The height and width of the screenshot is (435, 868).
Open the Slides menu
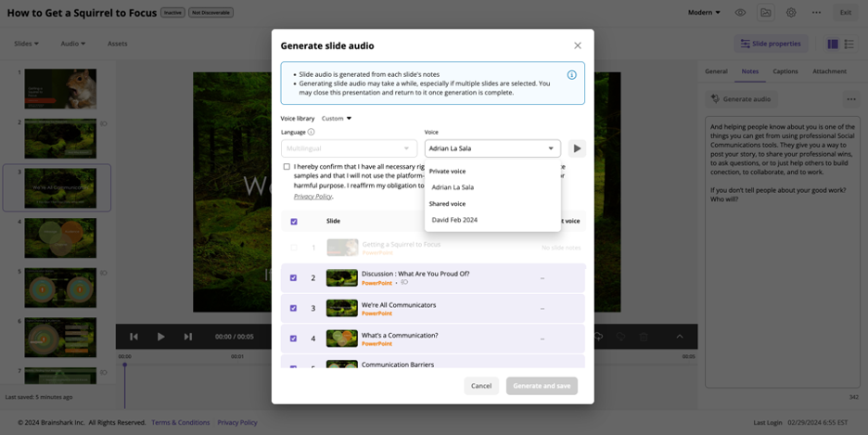pos(26,44)
